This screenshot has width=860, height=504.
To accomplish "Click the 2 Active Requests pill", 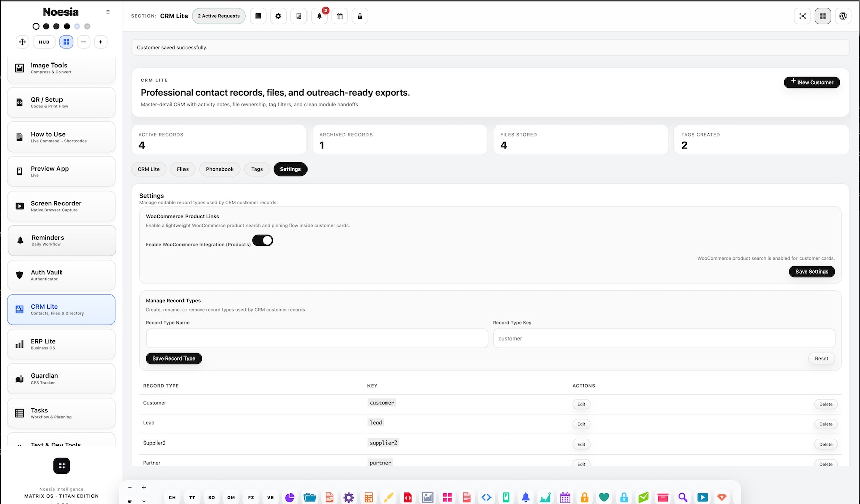I will click(219, 16).
